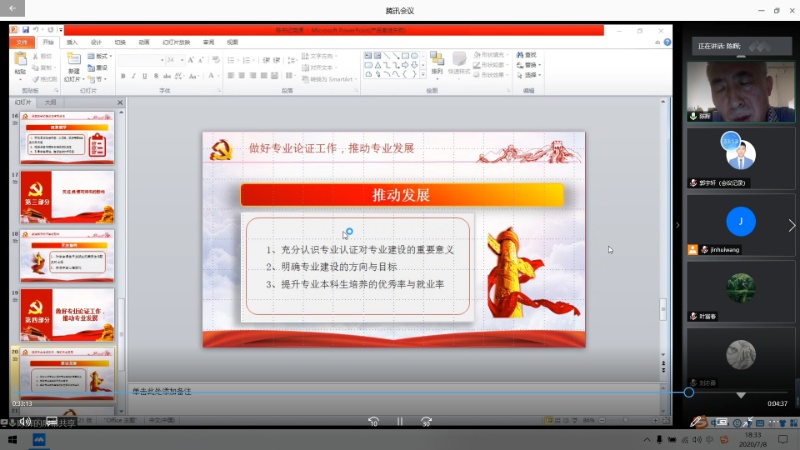Toggle italic formatting in the Font group
800x450 pixels.
(x=134, y=76)
